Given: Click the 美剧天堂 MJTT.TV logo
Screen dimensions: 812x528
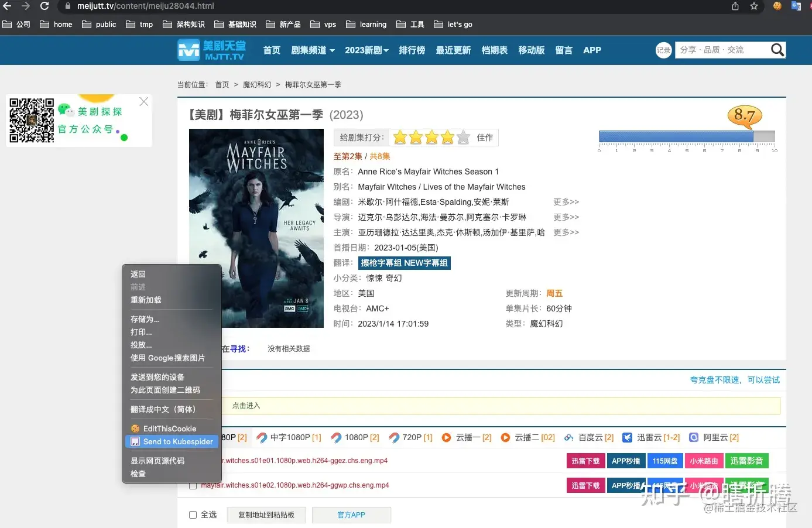Looking at the screenshot, I should pos(212,50).
